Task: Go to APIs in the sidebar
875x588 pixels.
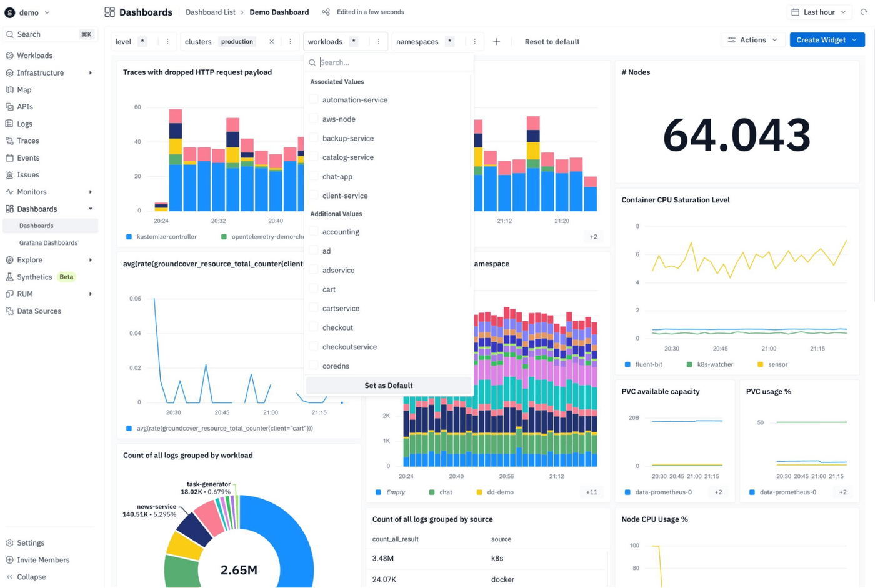Action: point(25,107)
